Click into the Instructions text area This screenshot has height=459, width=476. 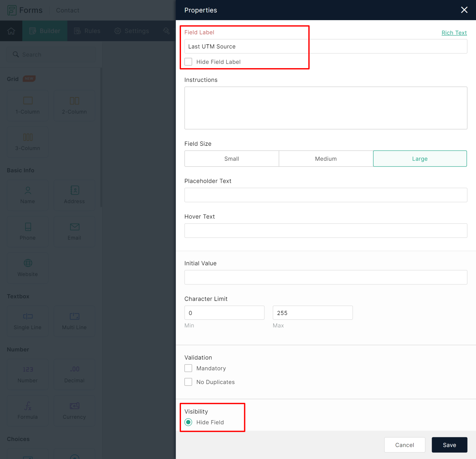(x=326, y=108)
